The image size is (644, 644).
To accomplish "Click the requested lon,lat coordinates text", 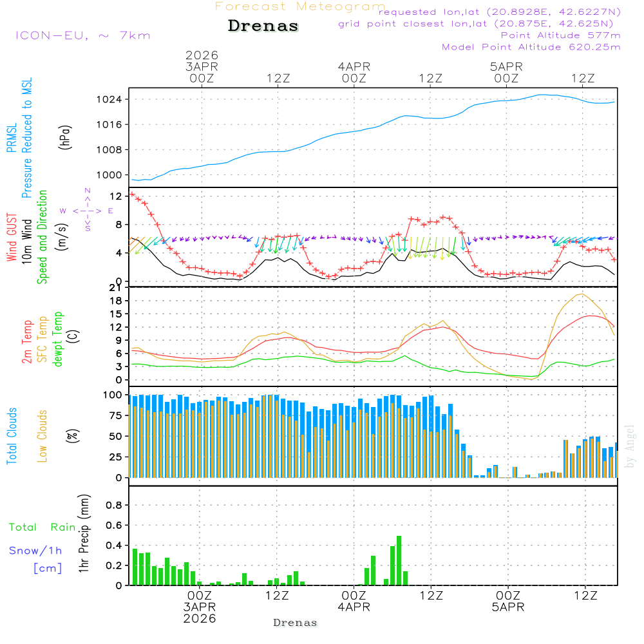I will click(x=500, y=12).
